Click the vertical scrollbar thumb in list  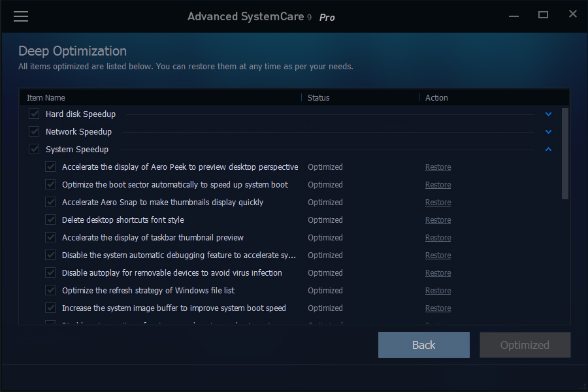click(565, 154)
